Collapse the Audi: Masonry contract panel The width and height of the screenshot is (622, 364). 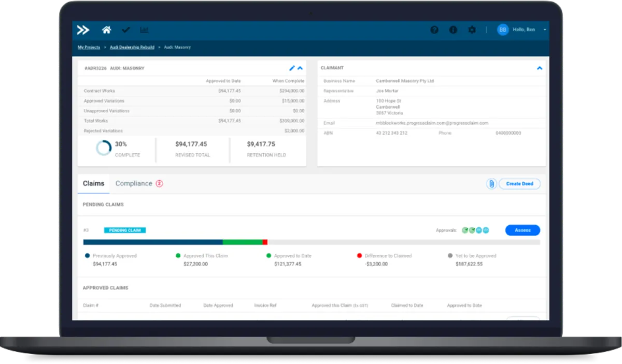coord(300,68)
